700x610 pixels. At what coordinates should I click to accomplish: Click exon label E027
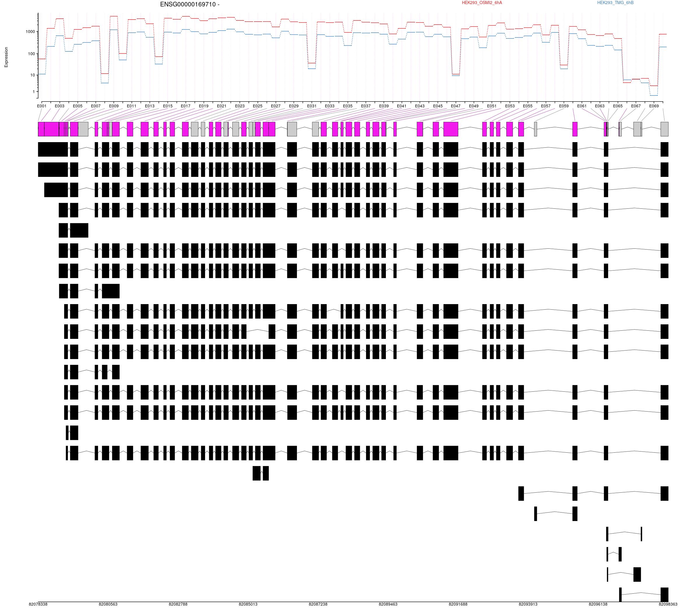pos(276,106)
